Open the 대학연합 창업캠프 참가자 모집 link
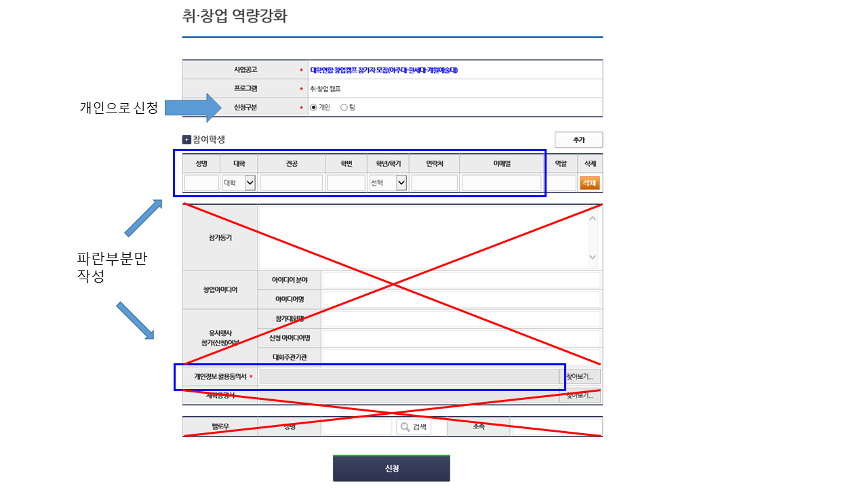This screenshot has width=868, height=488. click(x=384, y=70)
